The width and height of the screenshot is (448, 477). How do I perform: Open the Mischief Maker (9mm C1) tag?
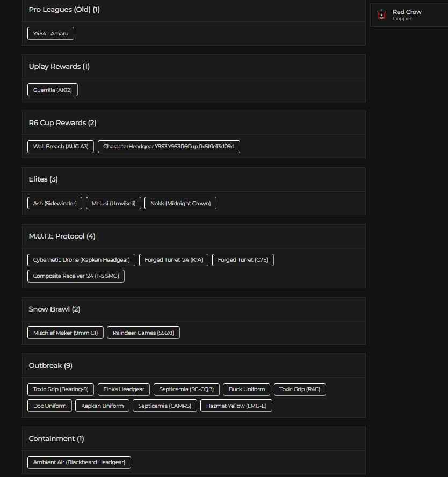(66, 333)
